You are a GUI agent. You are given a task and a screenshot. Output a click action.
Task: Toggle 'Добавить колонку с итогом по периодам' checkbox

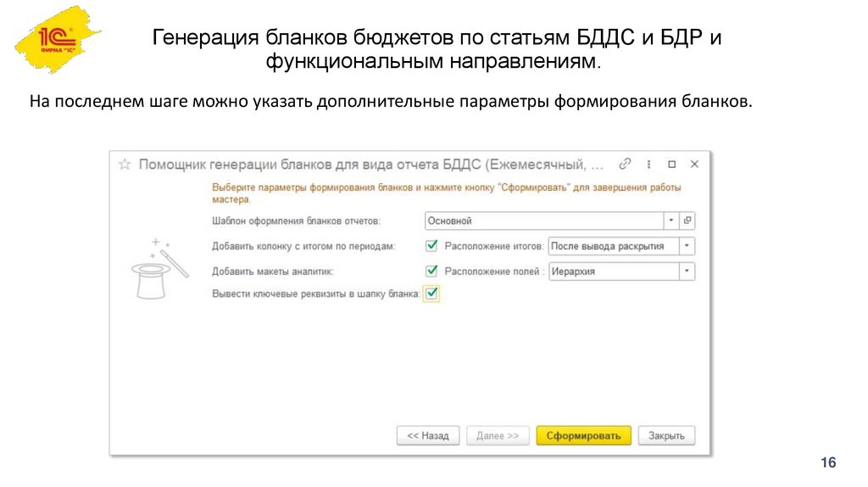(431, 245)
